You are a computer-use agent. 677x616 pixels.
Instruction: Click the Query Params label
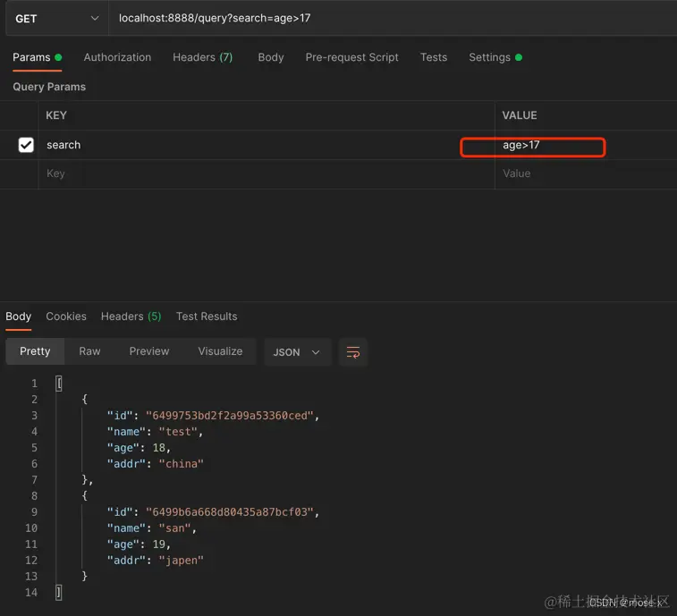pyautogui.click(x=49, y=88)
